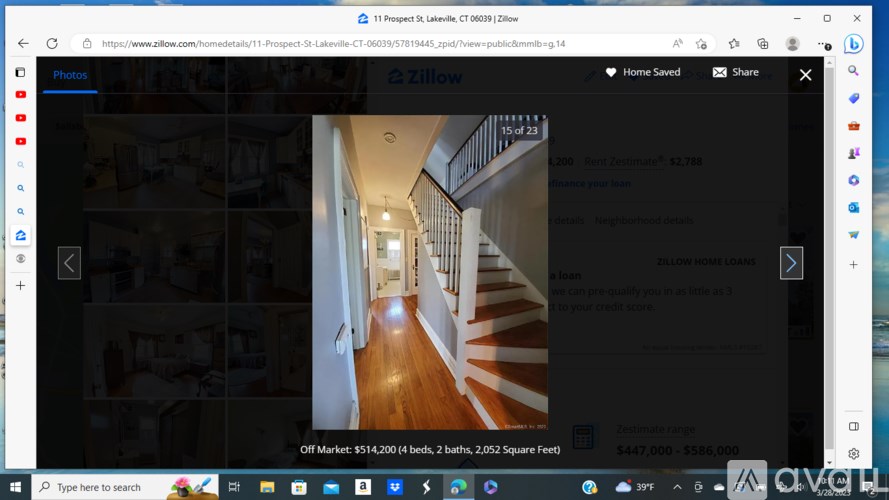Go back to previous page in browser
This screenshot has height=500, width=889.
coord(23,44)
